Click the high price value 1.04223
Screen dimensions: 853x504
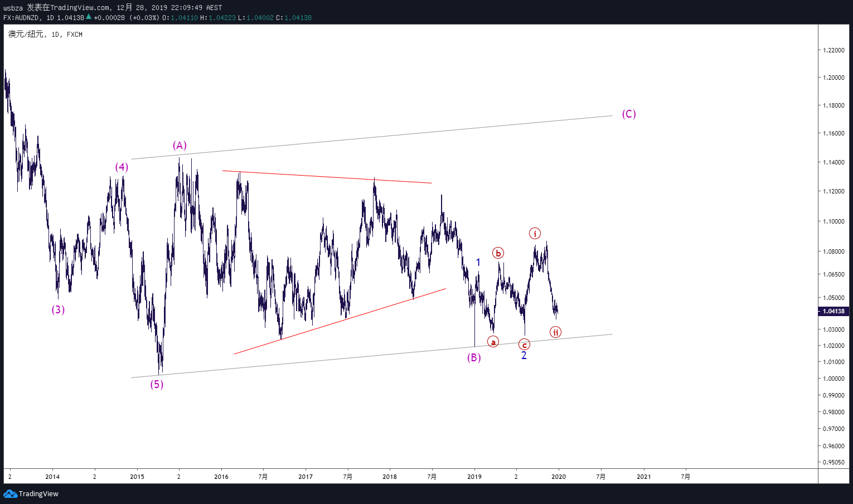tap(222, 17)
